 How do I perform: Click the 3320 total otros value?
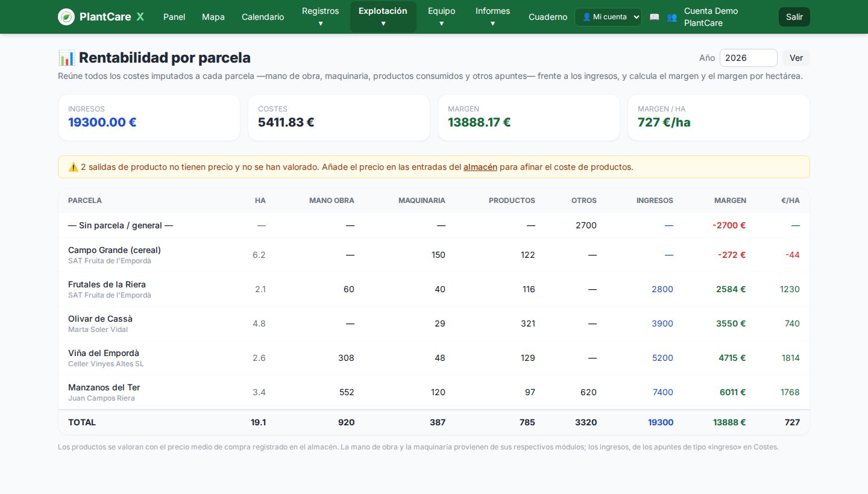coord(586,422)
